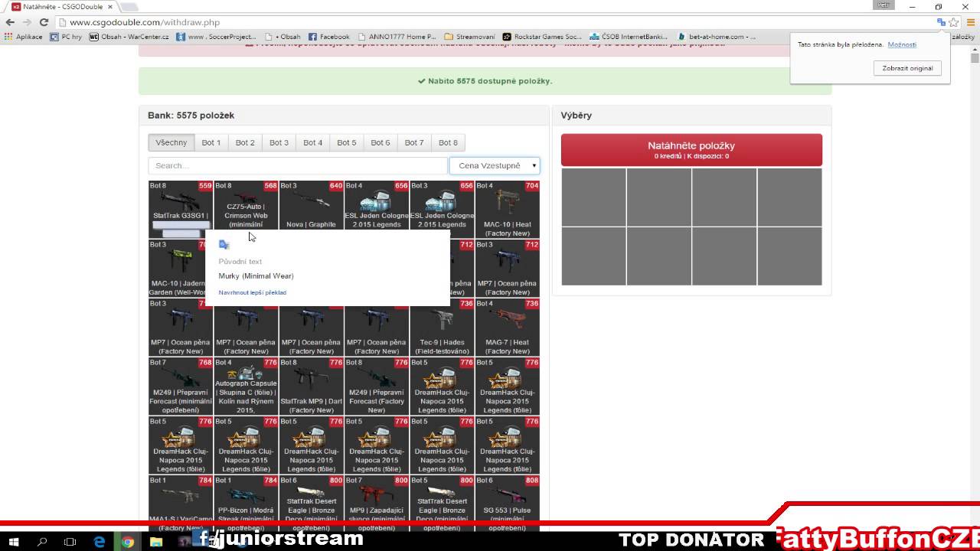The width and height of the screenshot is (980, 551).
Task: Select the Autograph Capsule Skupina C item
Action: coord(246,386)
